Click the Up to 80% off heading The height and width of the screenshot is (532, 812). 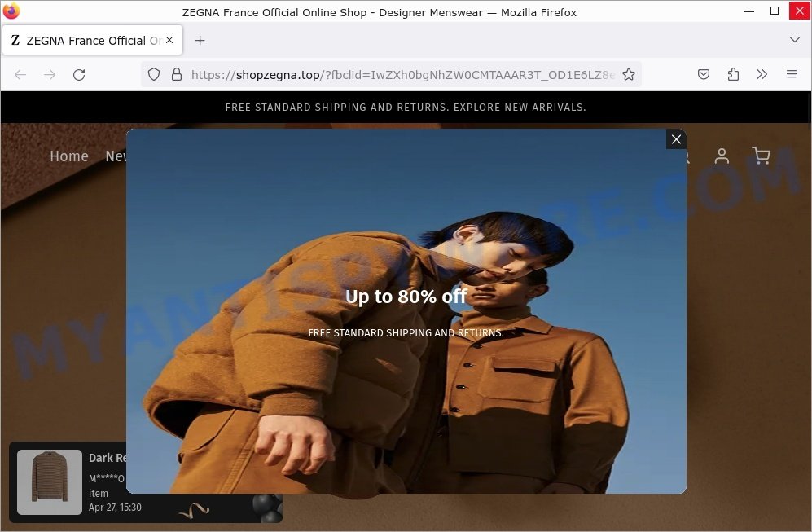[x=406, y=297]
